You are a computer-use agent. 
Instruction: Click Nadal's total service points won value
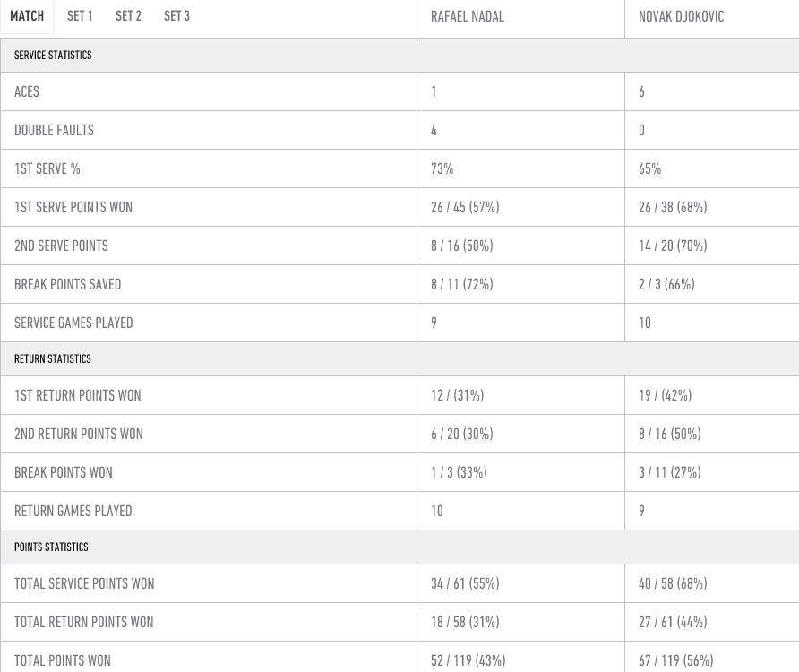465,584
